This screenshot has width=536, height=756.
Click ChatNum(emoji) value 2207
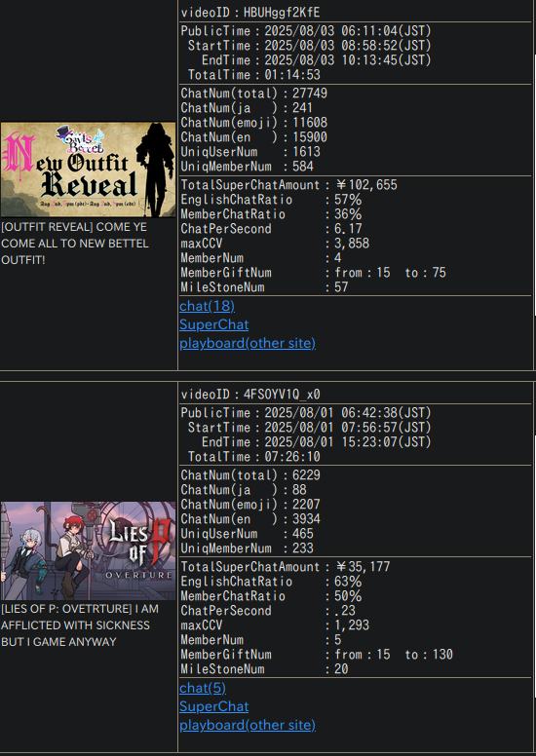pos(306,505)
